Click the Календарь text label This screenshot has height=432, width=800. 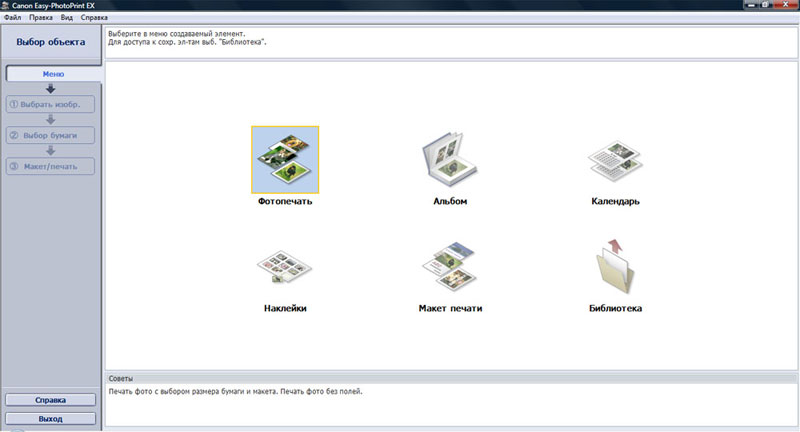point(615,201)
